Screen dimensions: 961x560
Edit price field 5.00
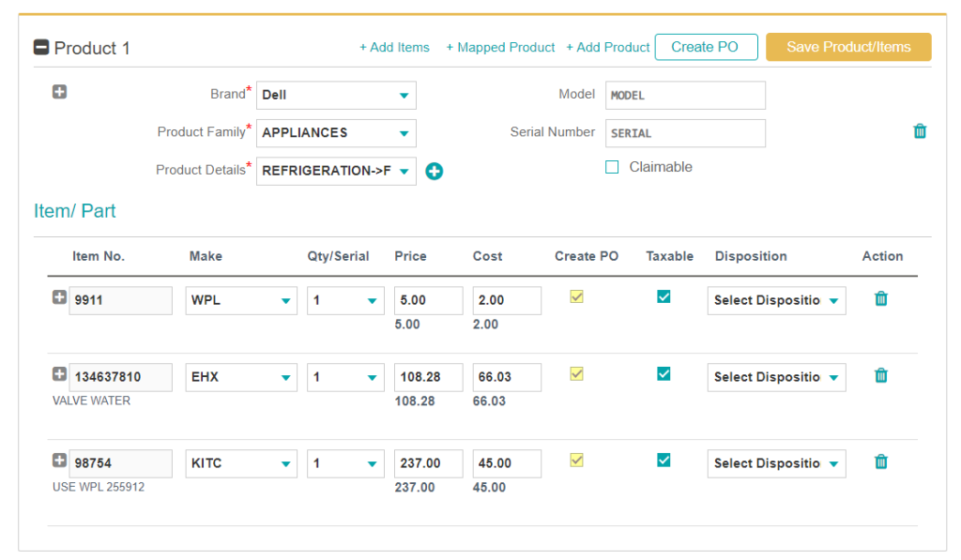point(428,301)
